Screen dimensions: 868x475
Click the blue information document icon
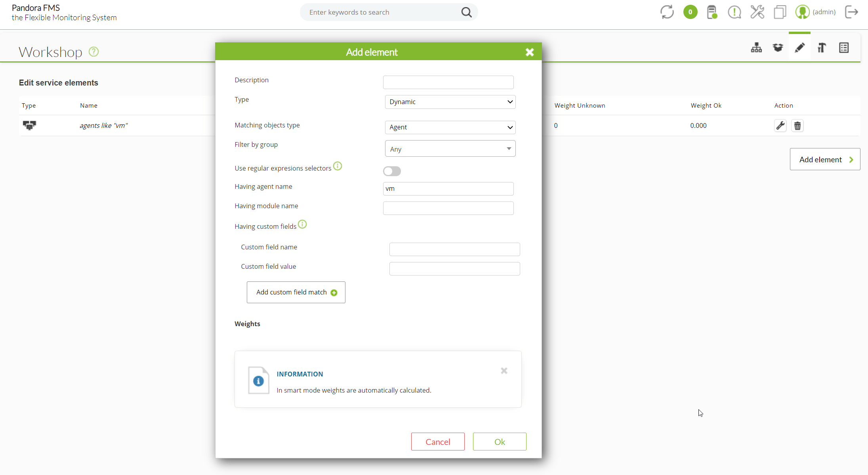pyautogui.click(x=258, y=380)
